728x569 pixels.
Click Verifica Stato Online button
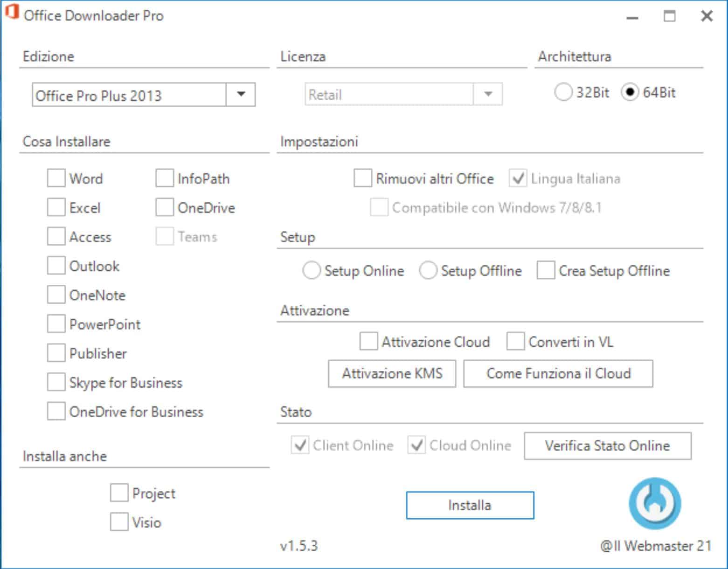pyautogui.click(x=607, y=446)
